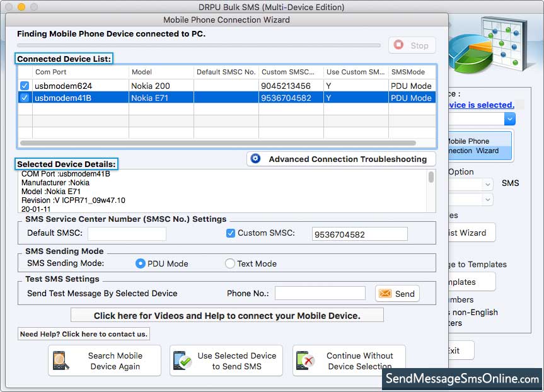Click the test Phone No. input field
This screenshot has width=544, height=392.
pos(320,293)
